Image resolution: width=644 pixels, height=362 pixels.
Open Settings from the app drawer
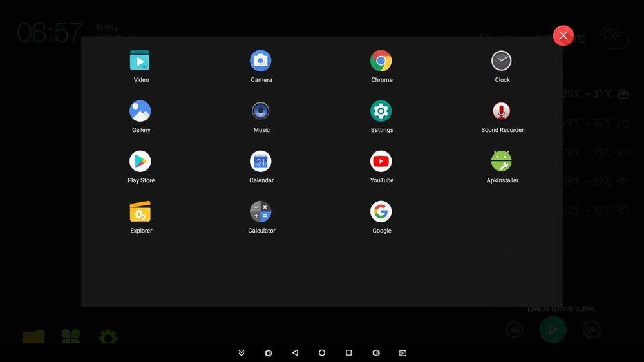[381, 111]
